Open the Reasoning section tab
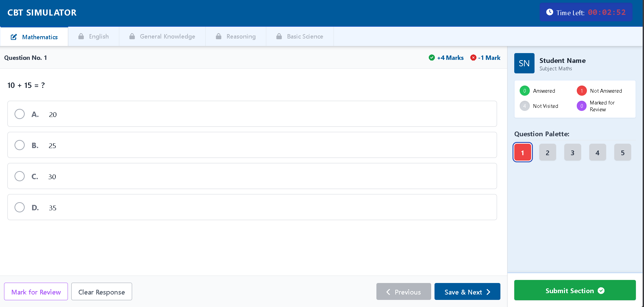644x307 pixels. pos(236,37)
